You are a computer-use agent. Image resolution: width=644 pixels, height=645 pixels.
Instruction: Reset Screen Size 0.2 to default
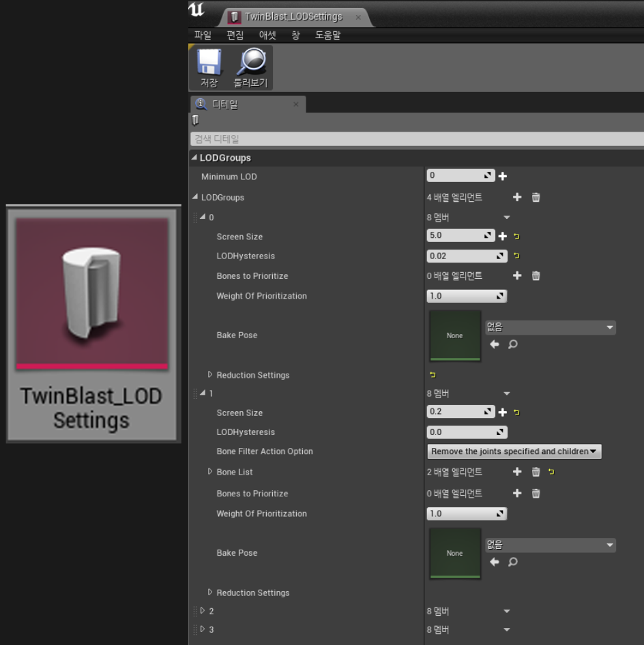pyautogui.click(x=517, y=412)
